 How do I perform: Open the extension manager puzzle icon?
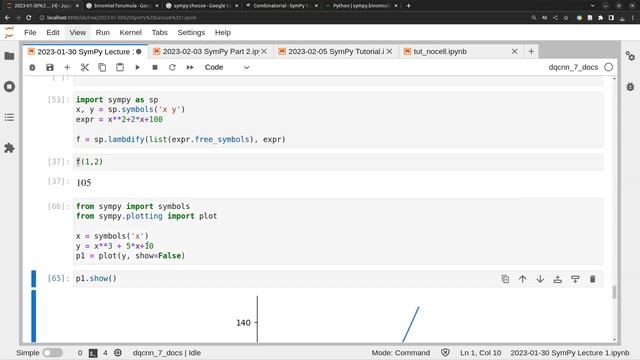click(x=9, y=148)
